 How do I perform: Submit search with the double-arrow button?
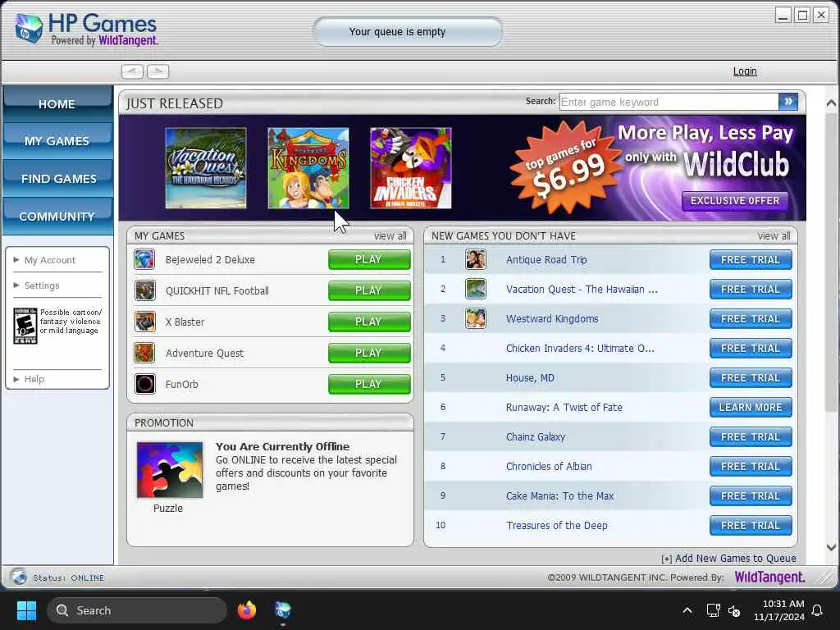[788, 101]
